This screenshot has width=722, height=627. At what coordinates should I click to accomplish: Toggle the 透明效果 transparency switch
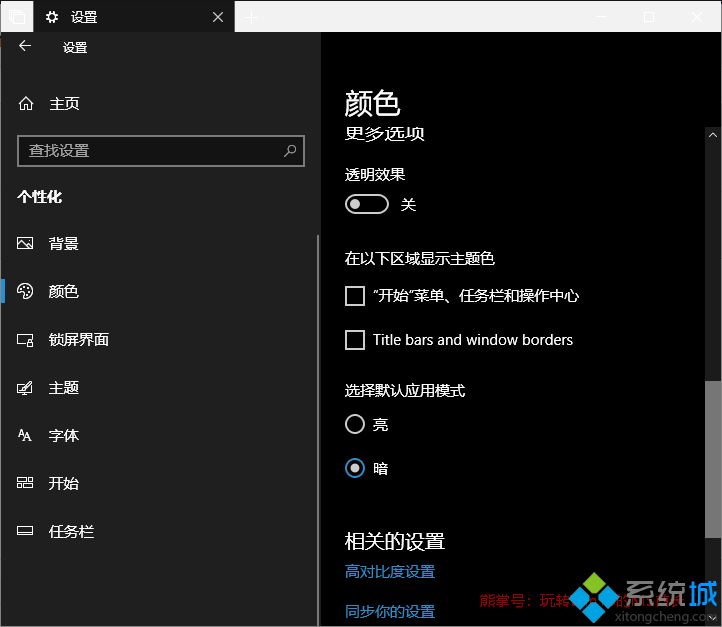pyautogui.click(x=367, y=204)
